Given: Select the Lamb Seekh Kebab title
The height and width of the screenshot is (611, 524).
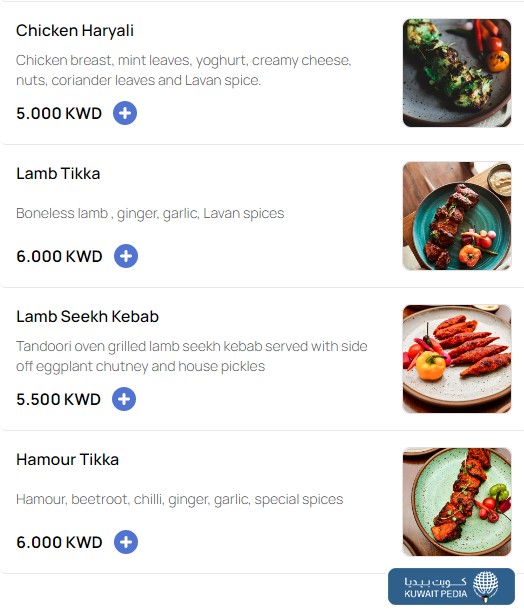Looking at the screenshot, I should (x=87, y=316).
